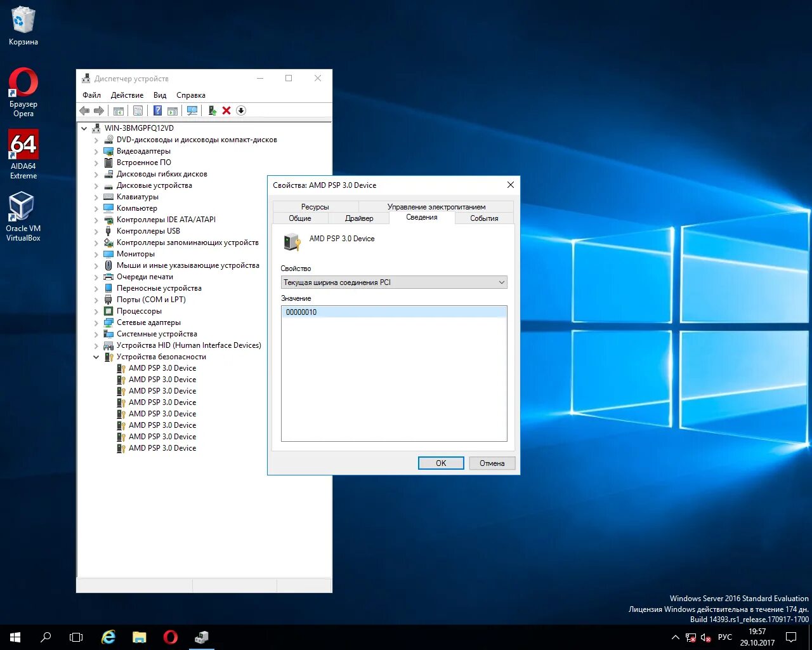
Task: Switch to the Ресурсы tab
Action: tap(315, 207)
